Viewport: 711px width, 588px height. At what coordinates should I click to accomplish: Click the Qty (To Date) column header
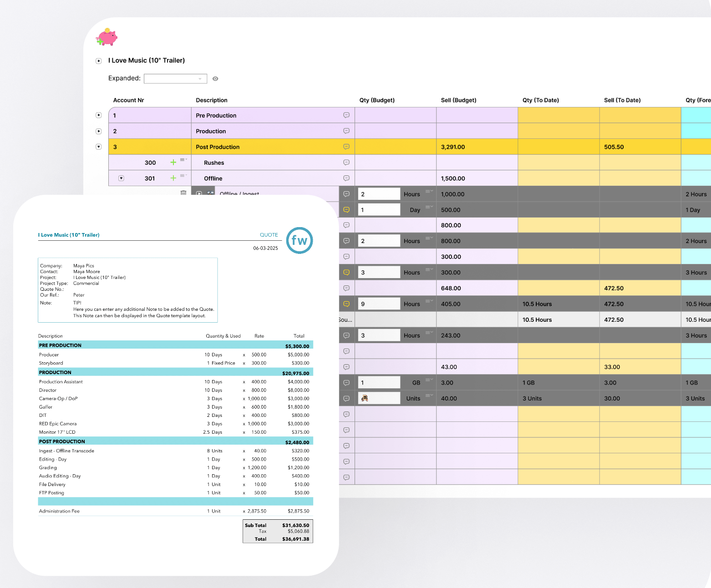coord(541,100)
